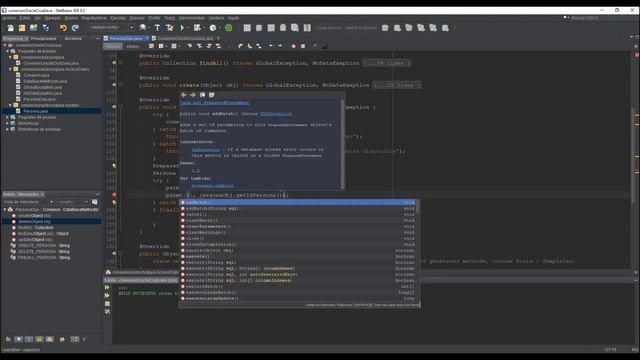The width and height of the screenshot is (640, 360).
Task: Open the Run Project dropdown arrow
Action: [x=188, y=28]
